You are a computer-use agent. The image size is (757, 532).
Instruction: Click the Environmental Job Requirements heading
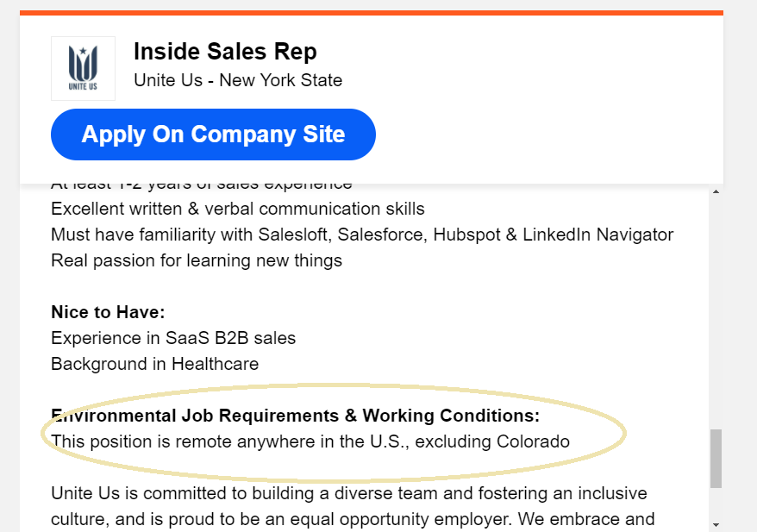point(296,416)
